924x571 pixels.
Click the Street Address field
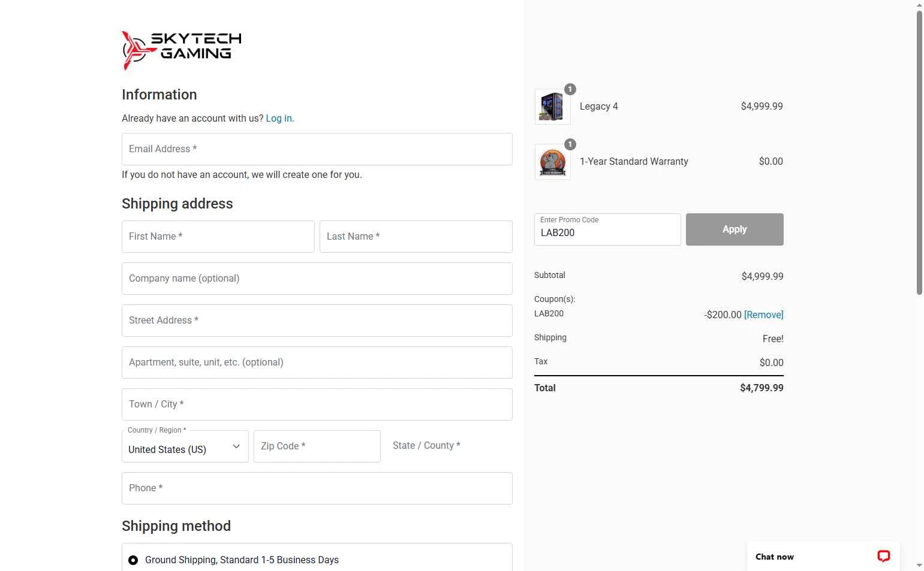(317, 321)
